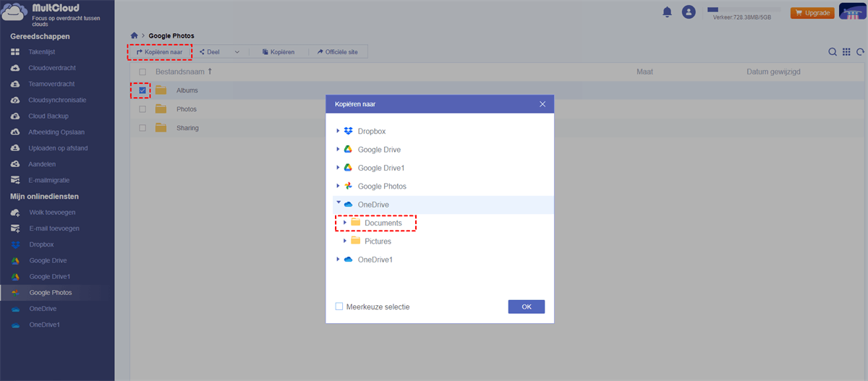Open Officiële site link

[x=338, y=52]
